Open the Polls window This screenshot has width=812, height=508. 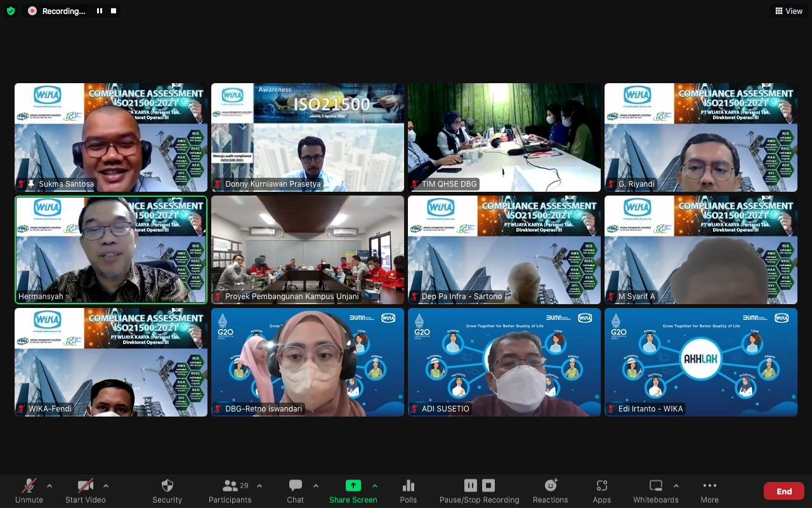tap(408, 490)
